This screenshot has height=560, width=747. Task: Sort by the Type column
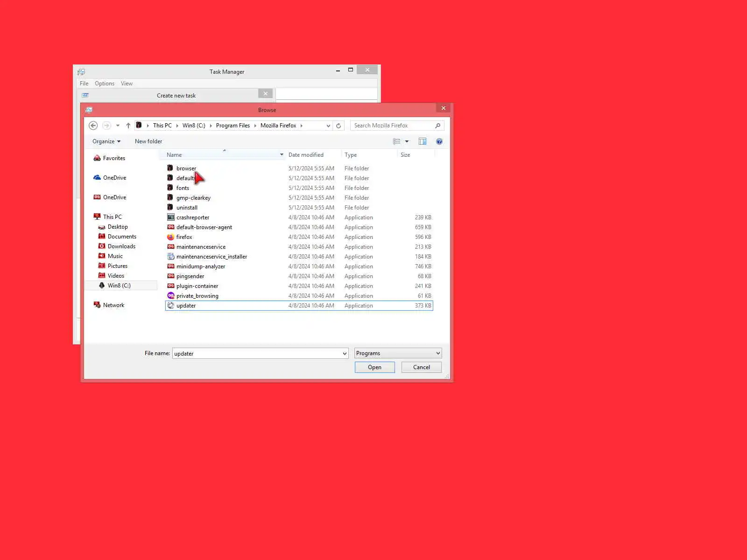click(351, 155)
